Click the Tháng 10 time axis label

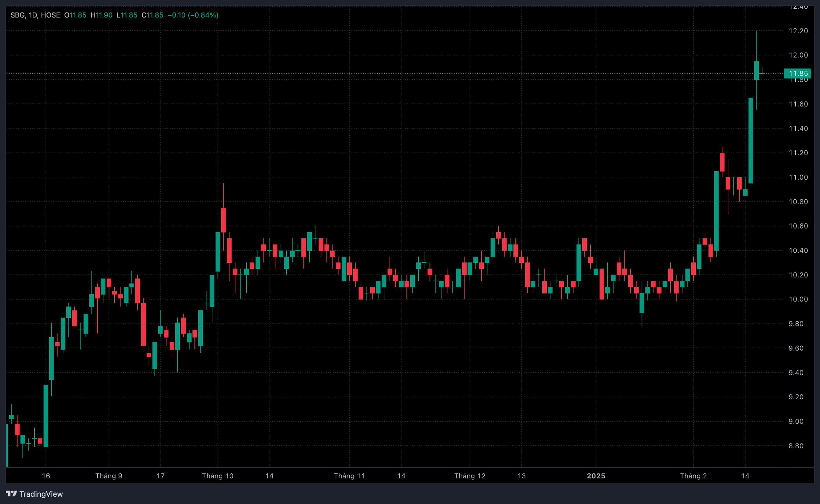point(217,476)
